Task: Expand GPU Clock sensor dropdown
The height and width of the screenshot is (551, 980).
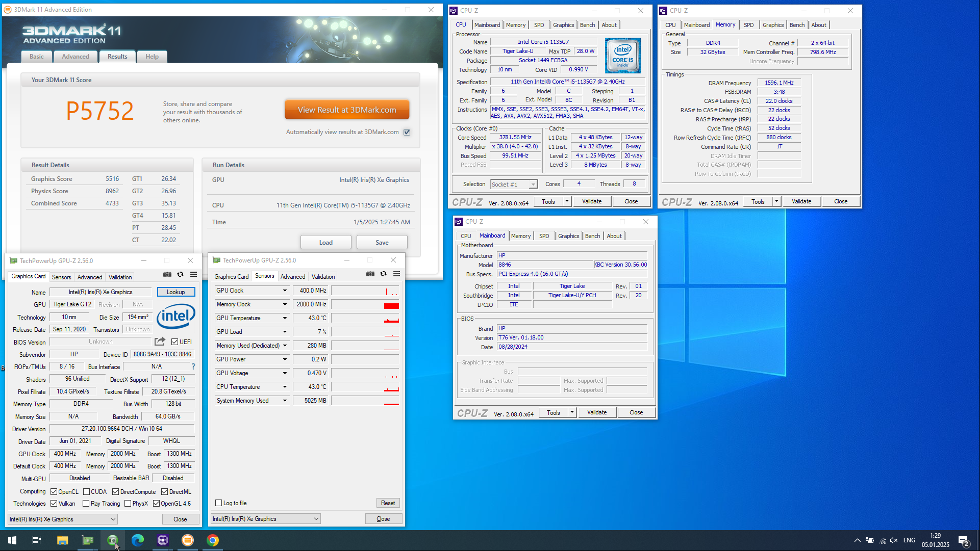Action: click(285, 291)
